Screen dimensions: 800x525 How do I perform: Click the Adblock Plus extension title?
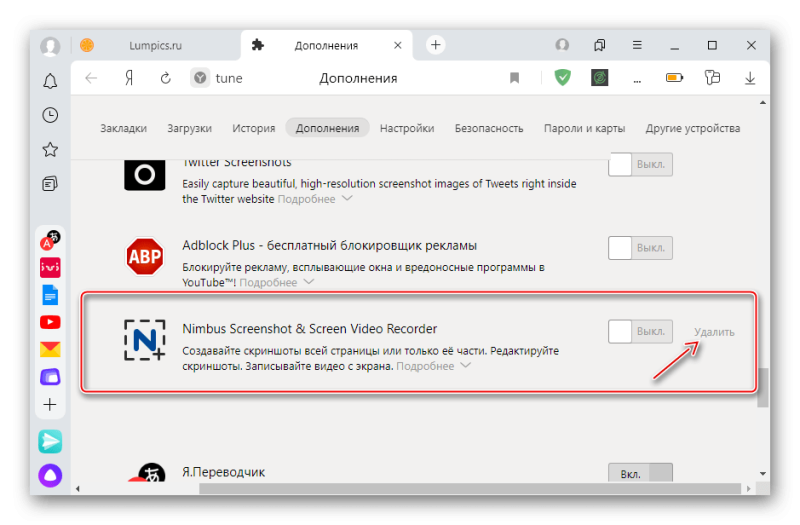click(x=330, y=245)
